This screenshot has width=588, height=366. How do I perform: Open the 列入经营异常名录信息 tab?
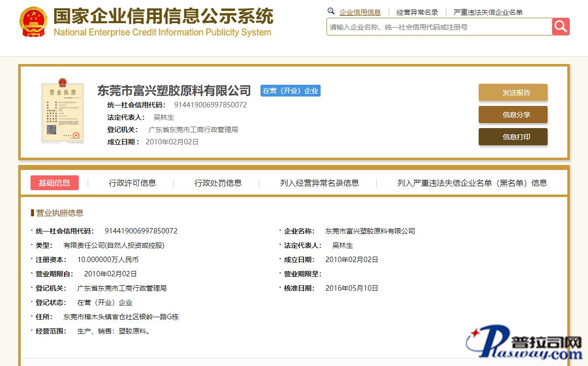(x=319, y=183)
